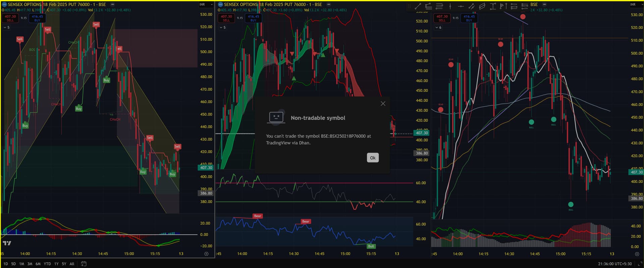Set date range to 5D
This screenshot has height=268, width=644.
click(x=13, y=264)
